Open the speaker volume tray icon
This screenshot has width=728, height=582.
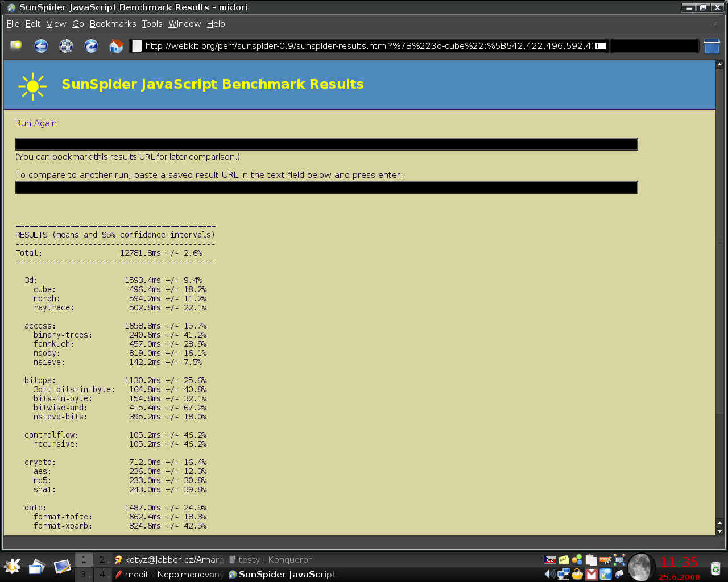[x=550, y=574]
